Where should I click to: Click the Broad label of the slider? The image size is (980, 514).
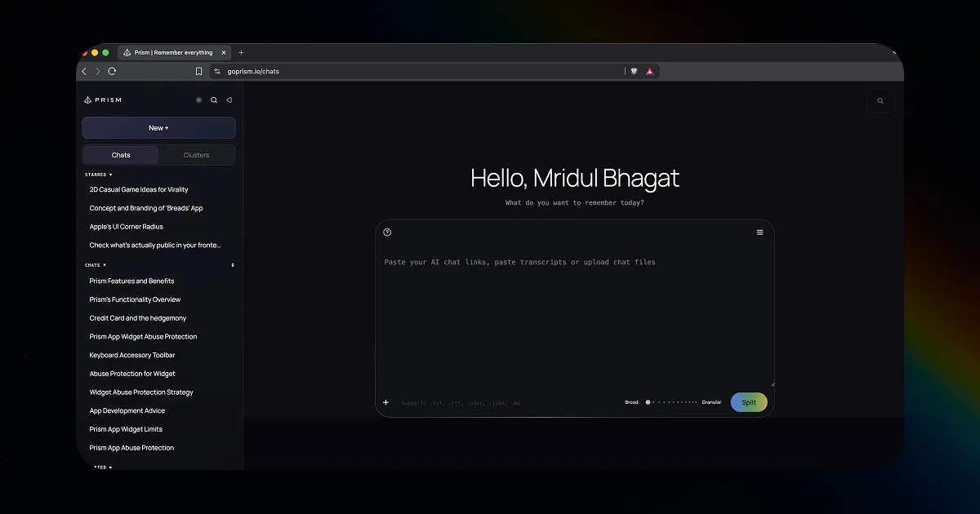click(x=632, y=402)
